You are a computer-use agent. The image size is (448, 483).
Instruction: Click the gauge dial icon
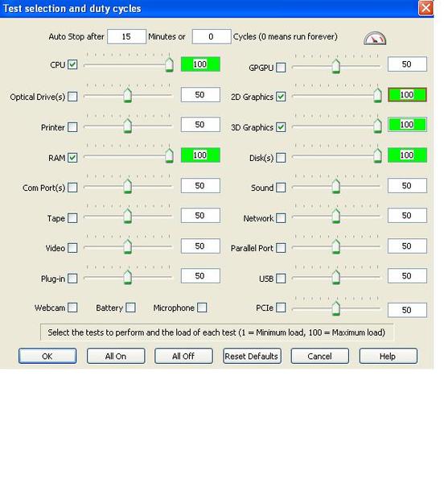coord(375,39)
